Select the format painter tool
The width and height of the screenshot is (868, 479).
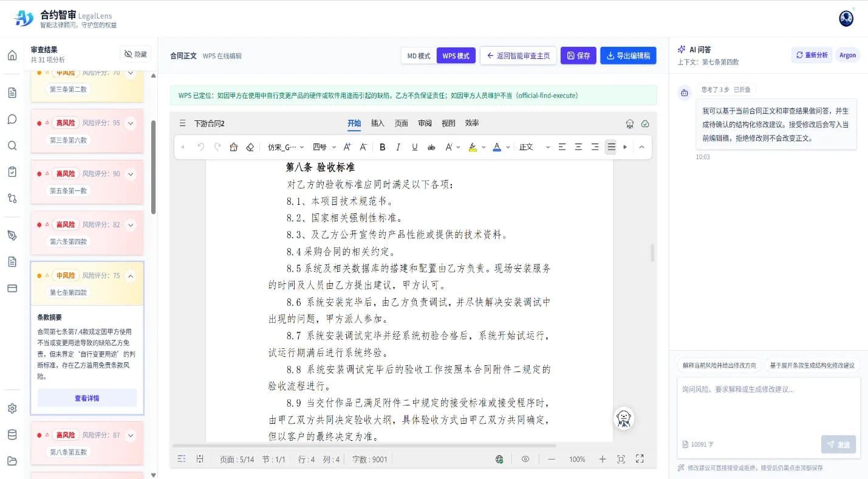(234, 147)
